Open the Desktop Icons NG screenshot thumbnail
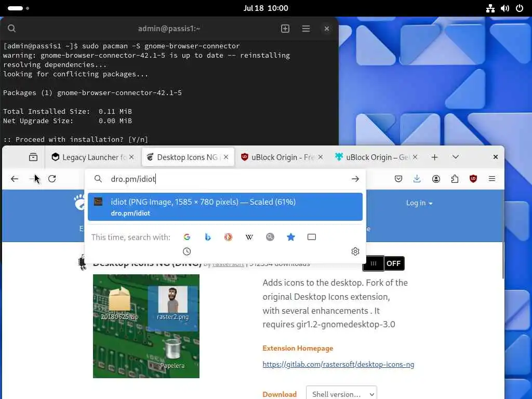The image size is (532, 399). (146, 326)
